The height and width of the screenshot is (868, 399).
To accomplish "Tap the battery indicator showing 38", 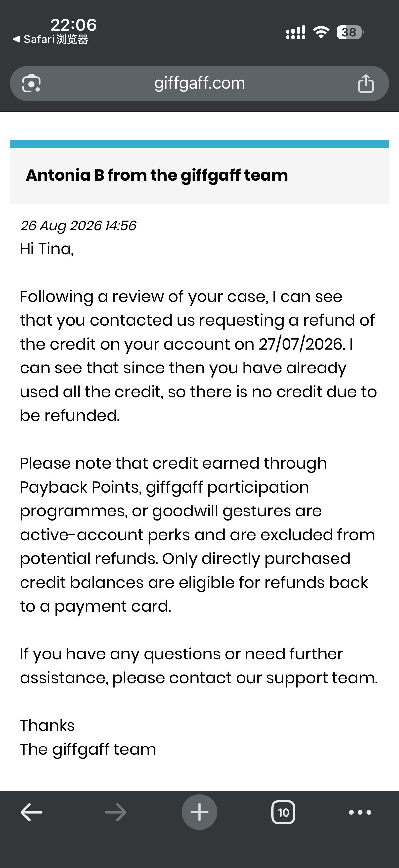I will click(350, 32).
